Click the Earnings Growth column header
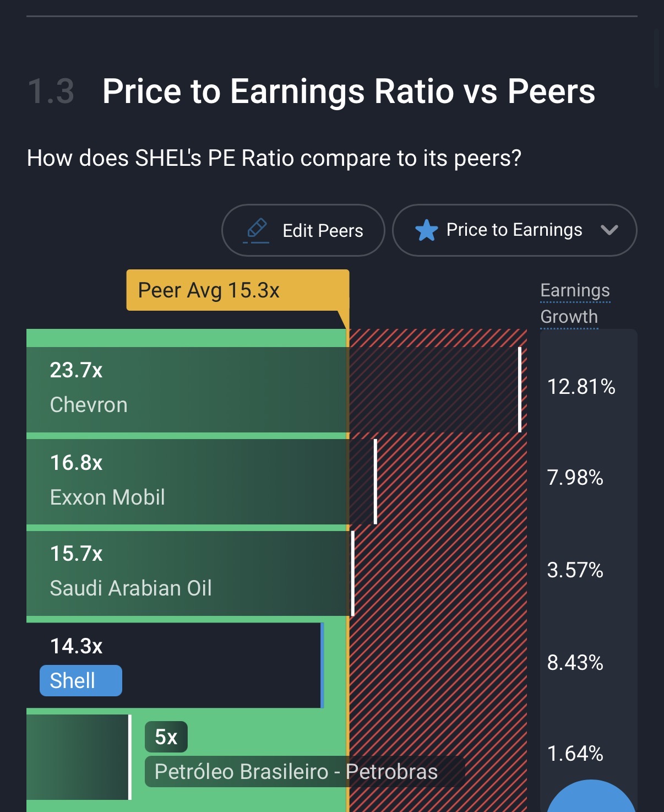Screen dimensions: 664x812 pyautogui.click(x=575, y=304)
